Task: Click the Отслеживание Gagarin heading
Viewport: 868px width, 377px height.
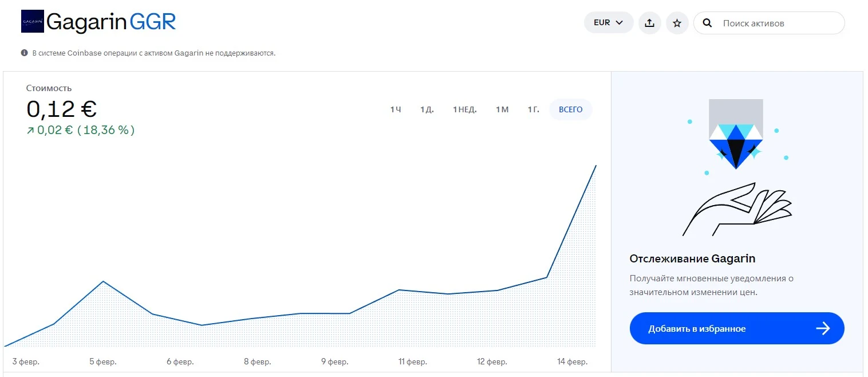Action: (x=692, y=258)
